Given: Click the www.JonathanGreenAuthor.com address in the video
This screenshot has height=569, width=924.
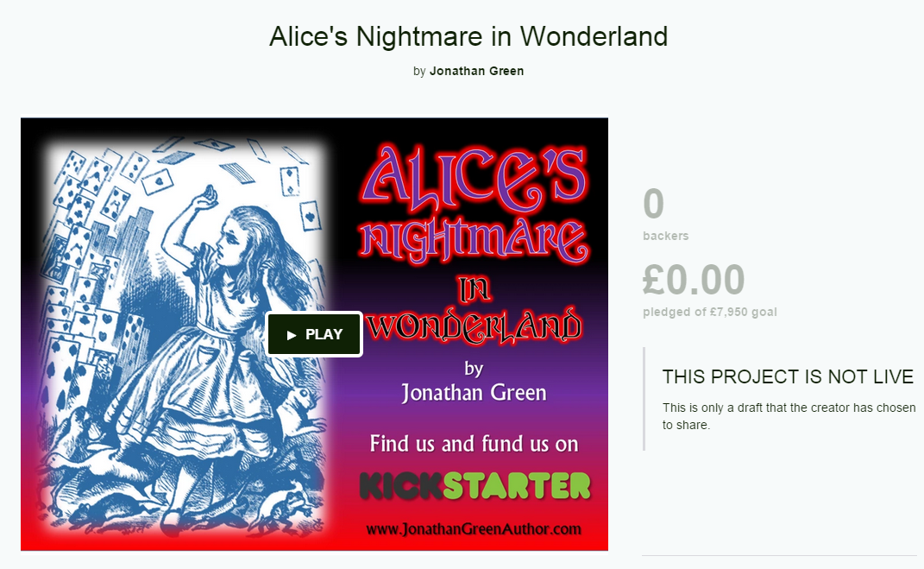Looking at the screenshot, I should point(474,529).
